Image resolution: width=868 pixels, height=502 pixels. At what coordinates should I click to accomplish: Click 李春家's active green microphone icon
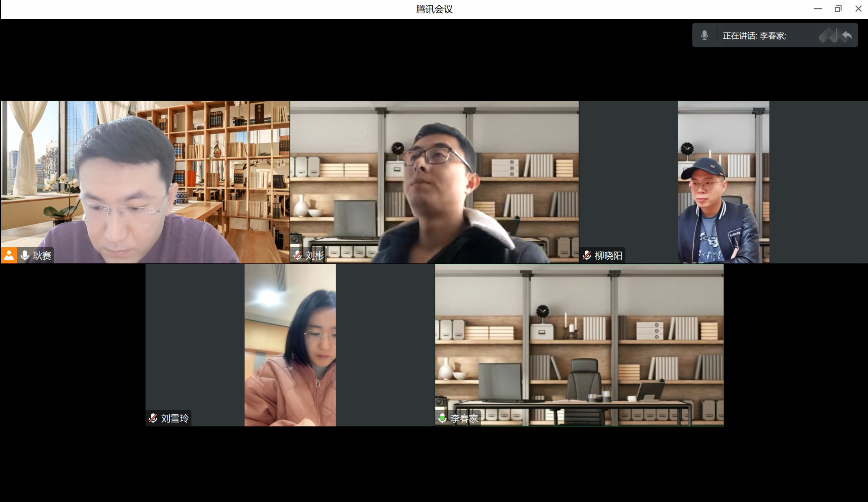click(x=442, y=418)
